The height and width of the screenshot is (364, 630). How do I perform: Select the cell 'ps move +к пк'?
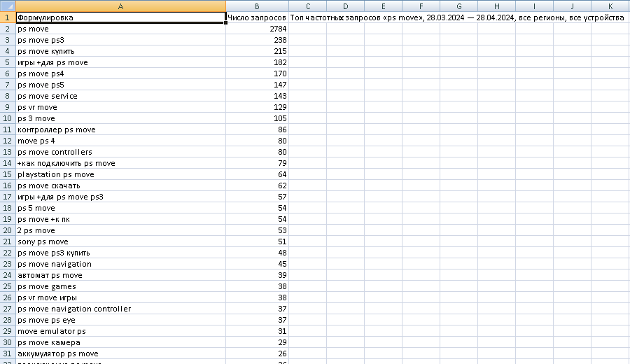[x=120, y=219]
